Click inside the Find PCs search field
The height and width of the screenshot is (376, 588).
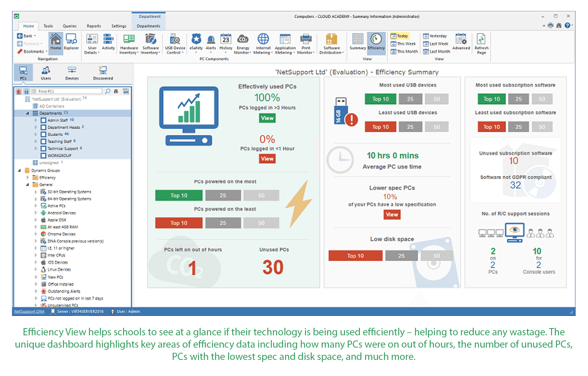pyautogui.click(x=67, y=91)
